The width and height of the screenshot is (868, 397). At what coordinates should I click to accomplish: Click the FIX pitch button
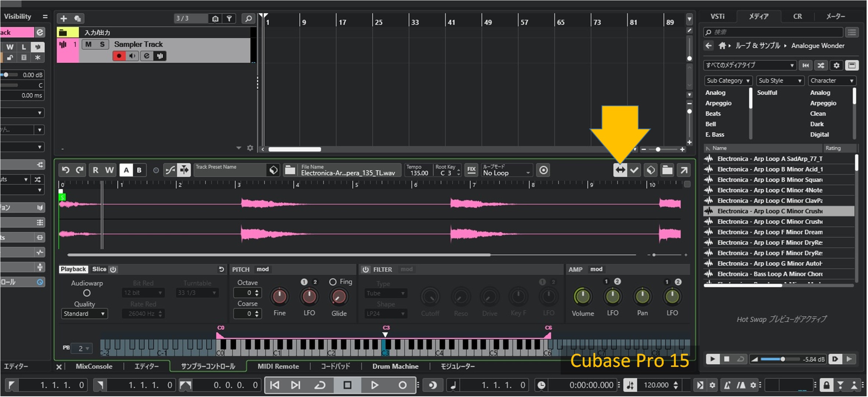click(x=471, y=170)
